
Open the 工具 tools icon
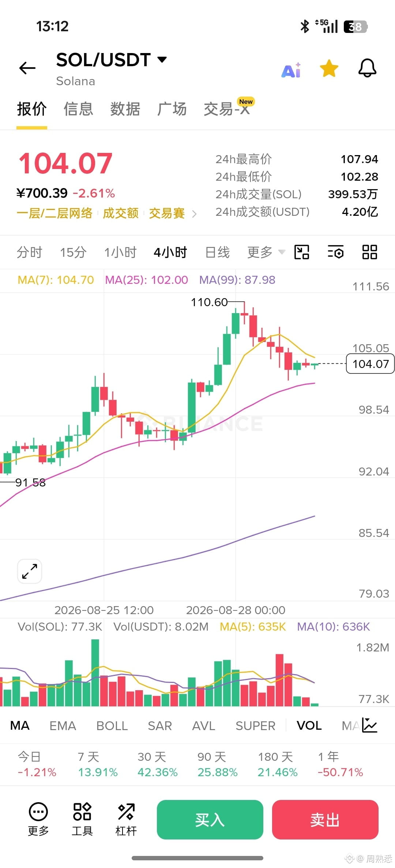coord(82,819)
